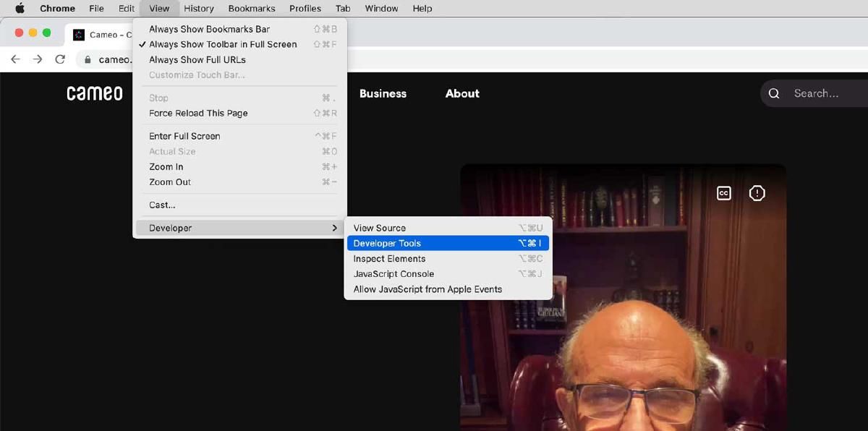868x431 pixels.
Task: Toggle Allow JavaScript from Apple Events
Action: pyautogui.click(x=448, y=289)
